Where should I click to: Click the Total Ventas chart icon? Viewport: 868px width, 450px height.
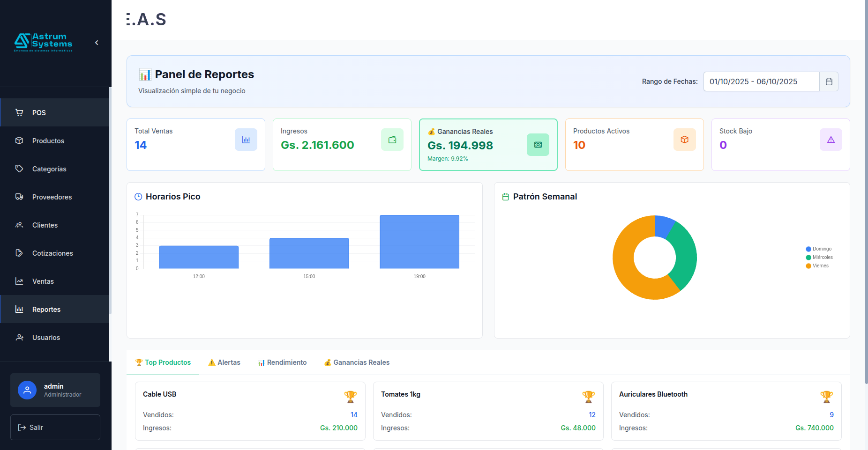tap(246, 140)
